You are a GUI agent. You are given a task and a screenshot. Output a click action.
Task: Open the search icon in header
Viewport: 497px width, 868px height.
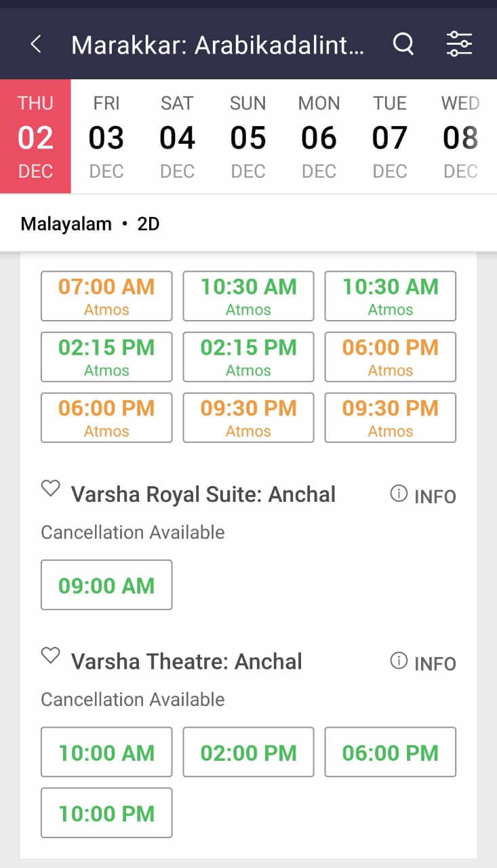point(403,45)
